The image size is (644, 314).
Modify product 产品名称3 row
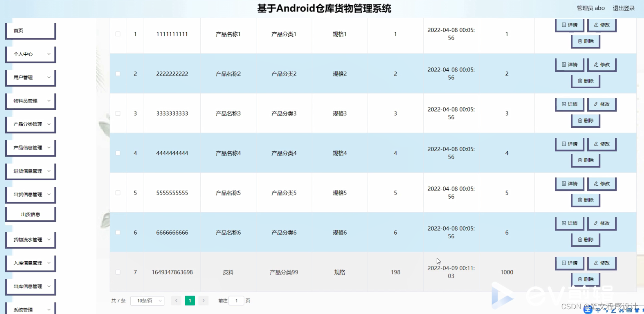coord(602,104)
